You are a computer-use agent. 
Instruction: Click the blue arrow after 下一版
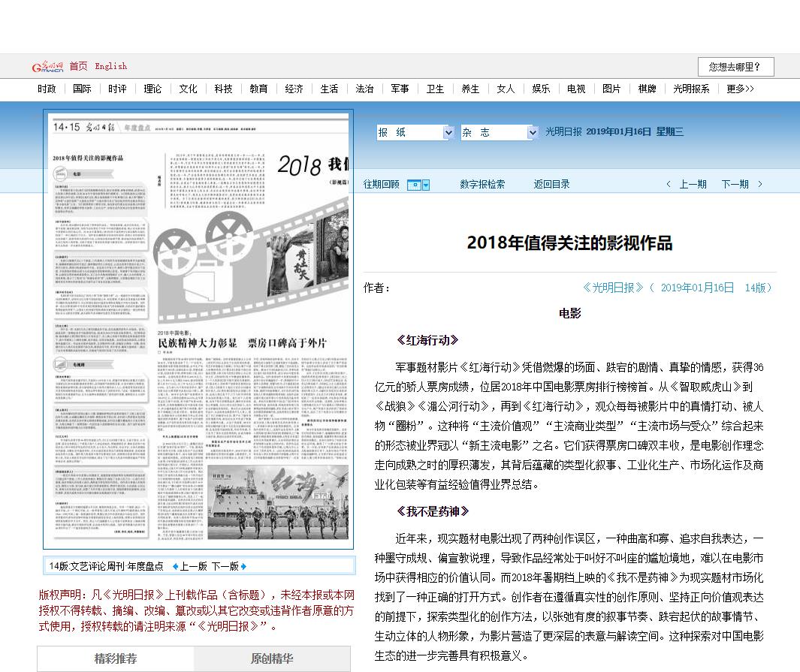click(x=243, y=566)
